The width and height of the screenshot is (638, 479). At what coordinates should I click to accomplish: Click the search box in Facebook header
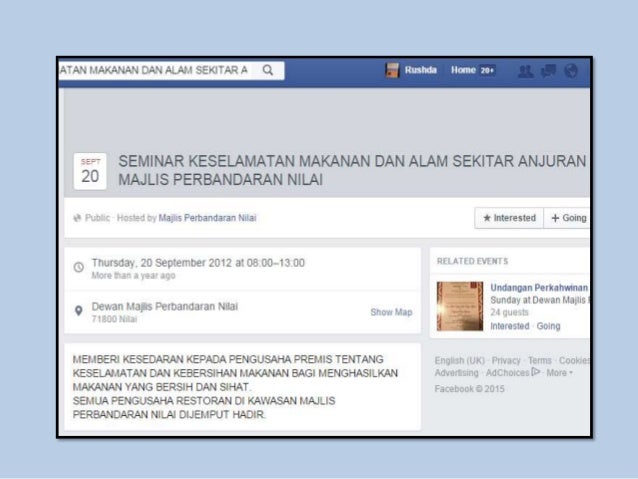point(172,70)
